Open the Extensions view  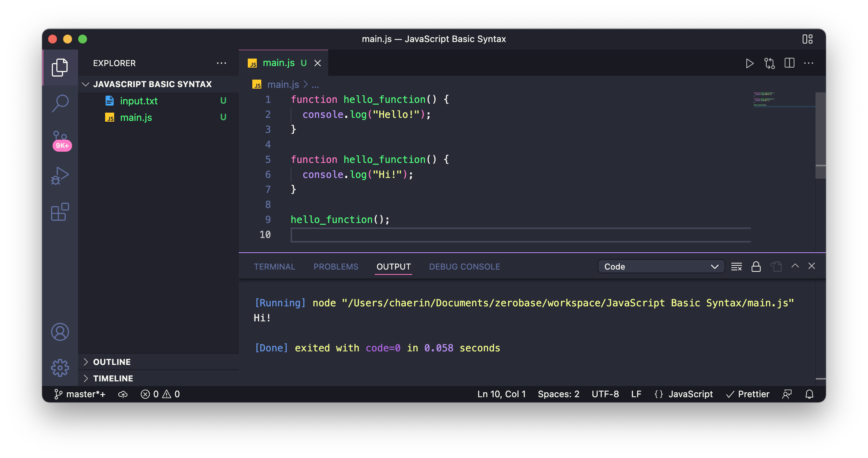60,212
